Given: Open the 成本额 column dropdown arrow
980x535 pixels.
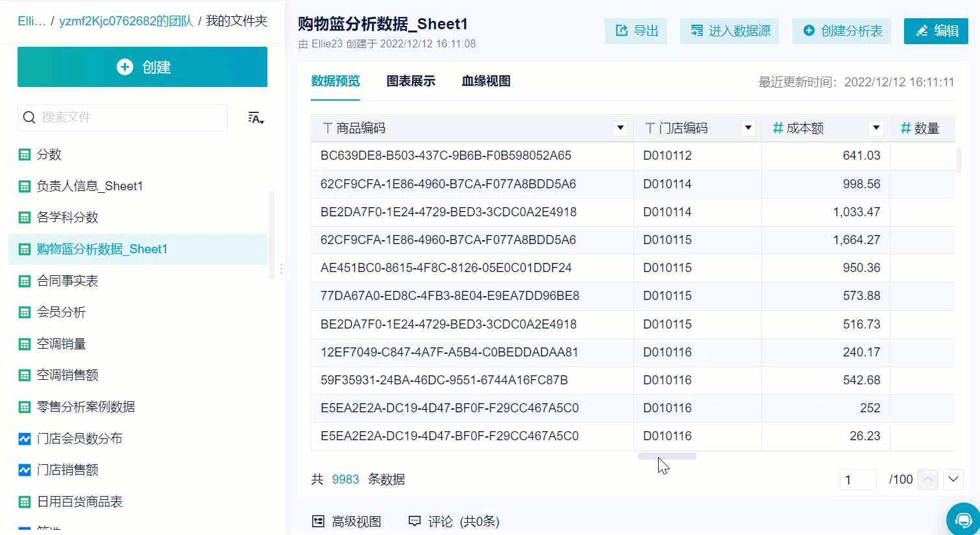Looking at the screenshot, I should coord(876,128).
